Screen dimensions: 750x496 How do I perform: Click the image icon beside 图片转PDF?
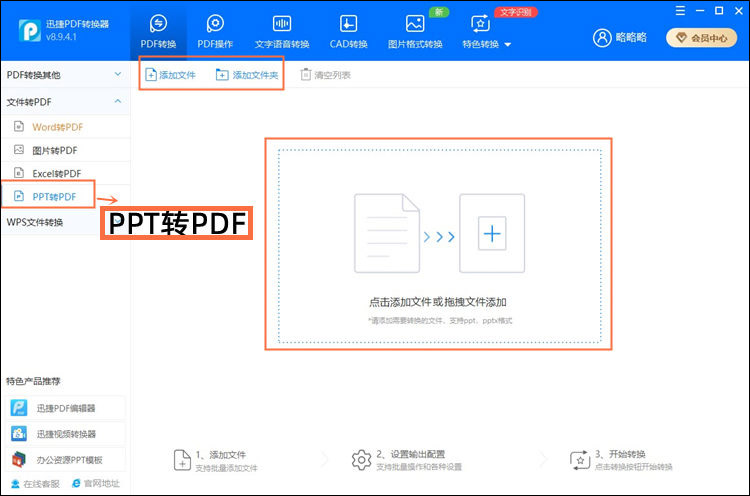[19, 150]
